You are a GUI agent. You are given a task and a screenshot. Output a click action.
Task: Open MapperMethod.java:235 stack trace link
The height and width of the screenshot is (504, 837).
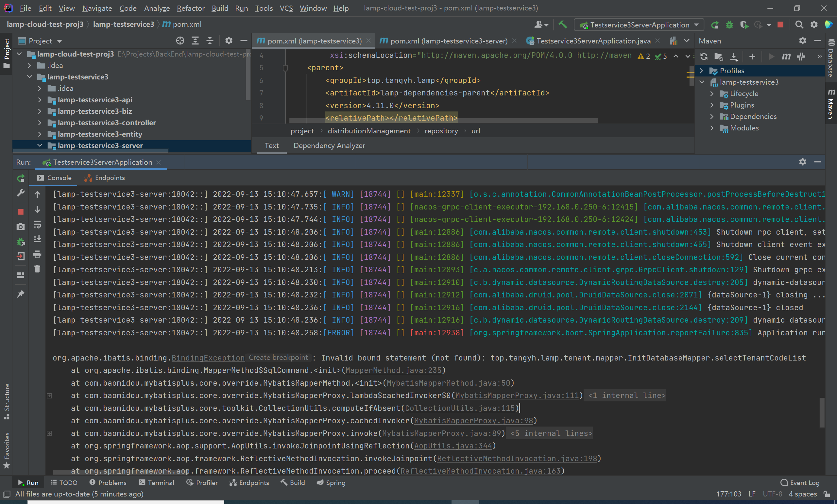393,371
